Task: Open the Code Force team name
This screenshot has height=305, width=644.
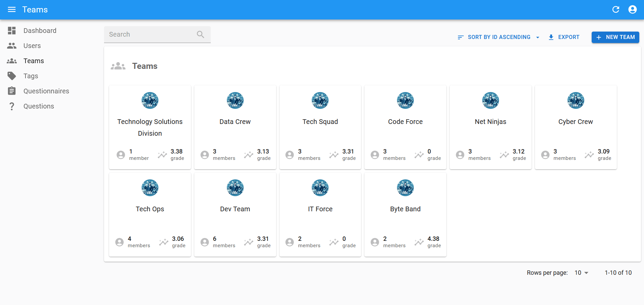Action: (x=405, y=122)
